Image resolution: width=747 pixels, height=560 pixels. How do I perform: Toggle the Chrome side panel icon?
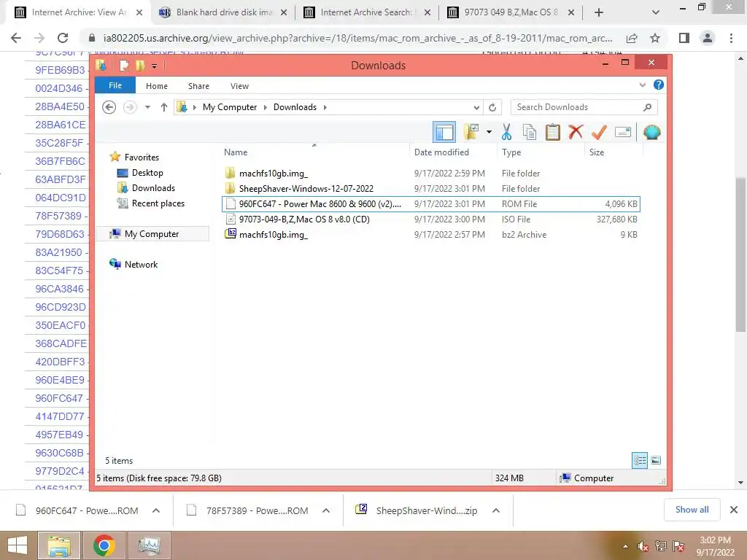(684, 38)
